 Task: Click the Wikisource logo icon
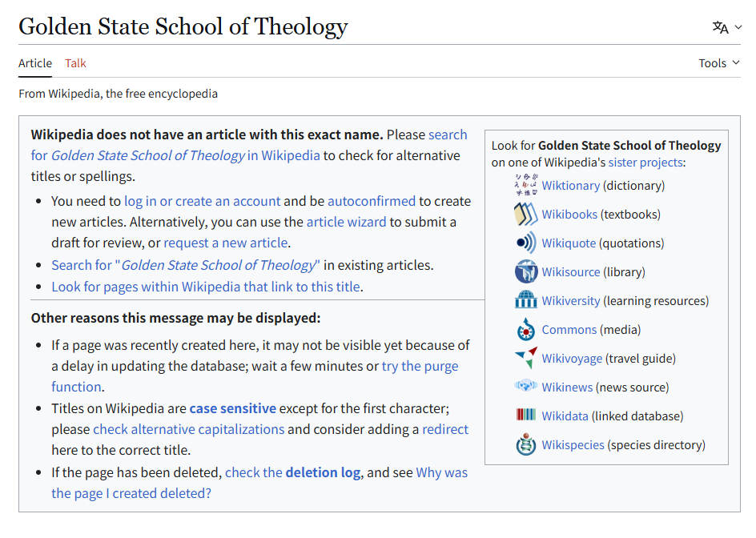[x=525, y=271]
